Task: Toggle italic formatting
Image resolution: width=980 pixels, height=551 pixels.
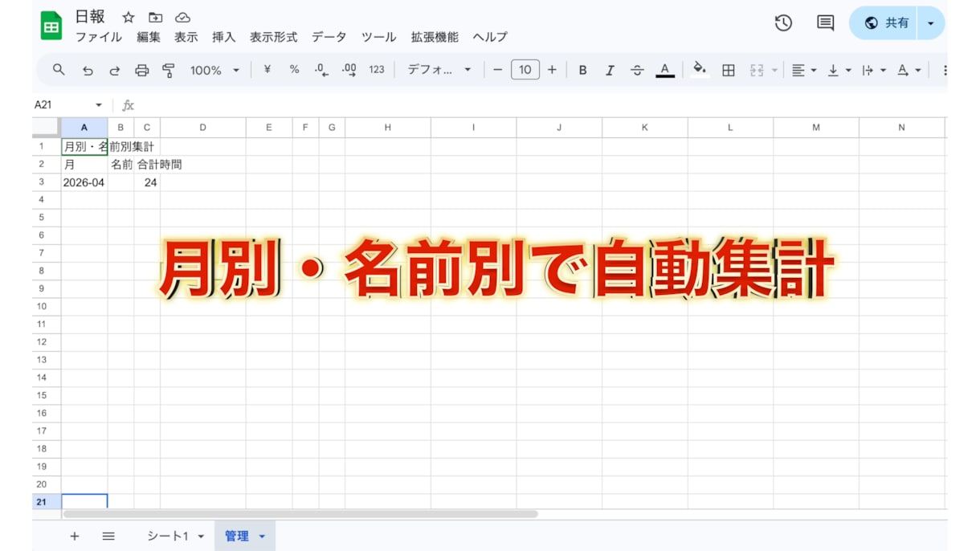Action: click(610, 71)
